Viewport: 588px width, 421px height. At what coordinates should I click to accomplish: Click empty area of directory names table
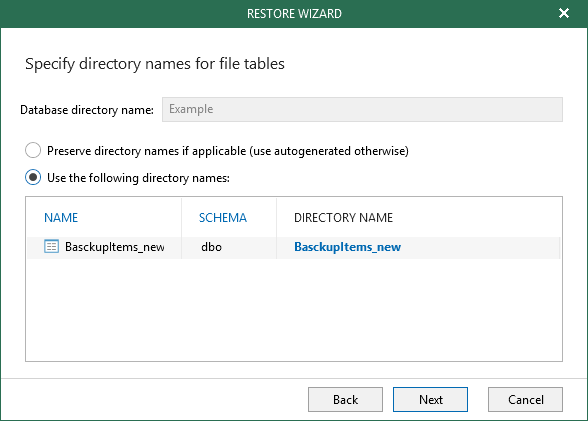[294, 309]
